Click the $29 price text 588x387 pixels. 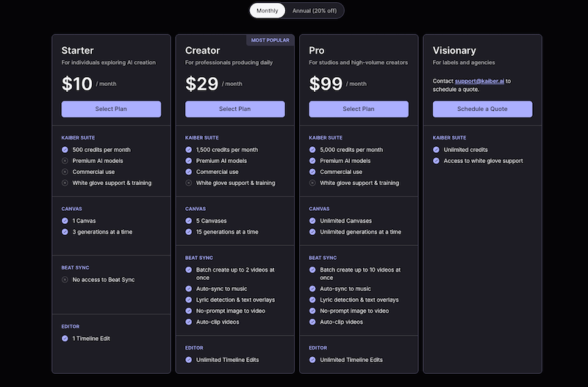click(201, 84)
